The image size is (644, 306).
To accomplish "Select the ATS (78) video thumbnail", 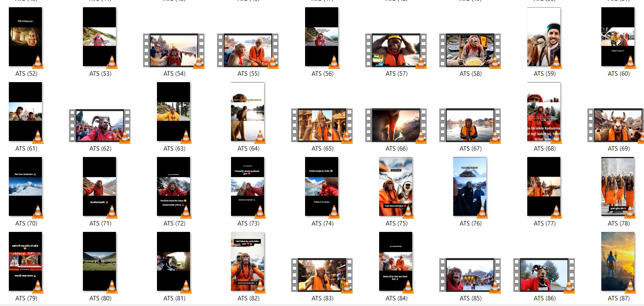I will pos(618,186).
